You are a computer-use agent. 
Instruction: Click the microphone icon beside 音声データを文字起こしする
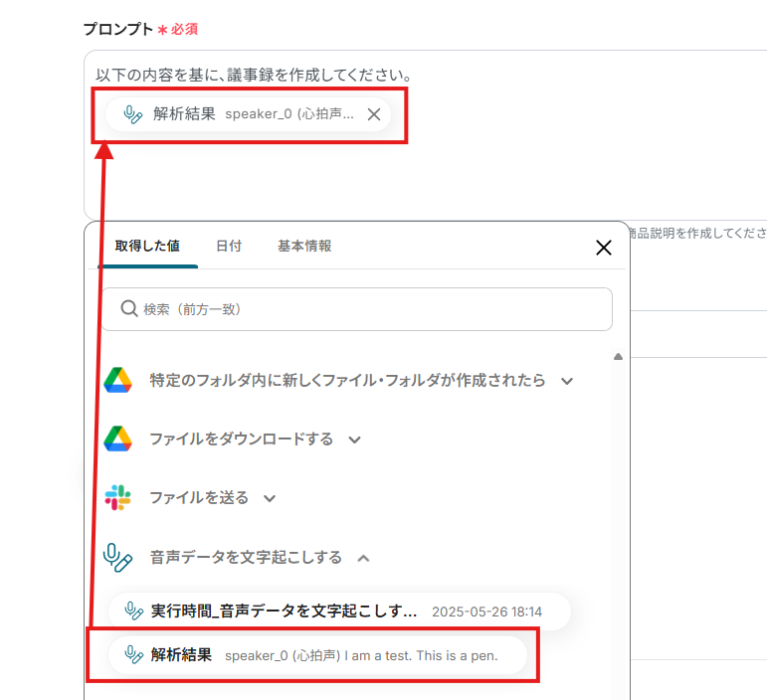pos(118,557)
